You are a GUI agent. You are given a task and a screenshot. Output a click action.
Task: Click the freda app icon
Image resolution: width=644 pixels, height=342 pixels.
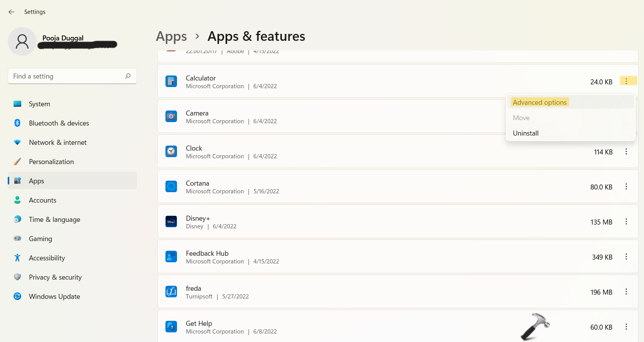(x=171, y=292)
